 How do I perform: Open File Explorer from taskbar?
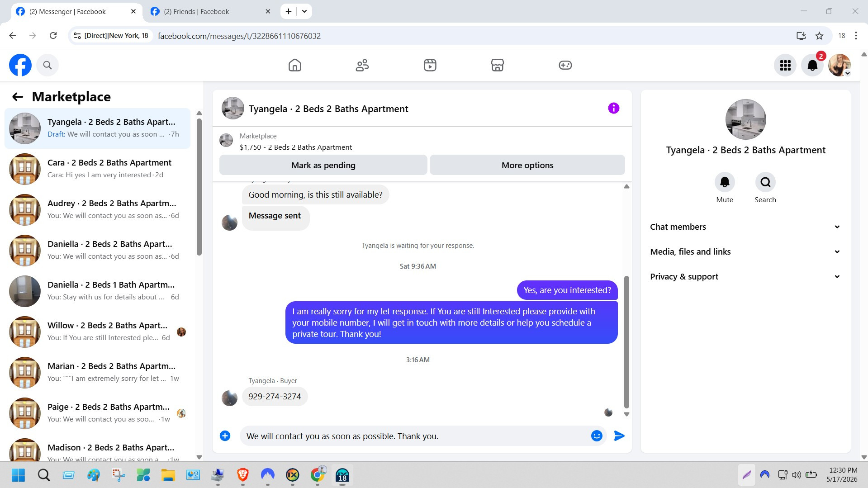pyautogui.click(x=168, y=475)
